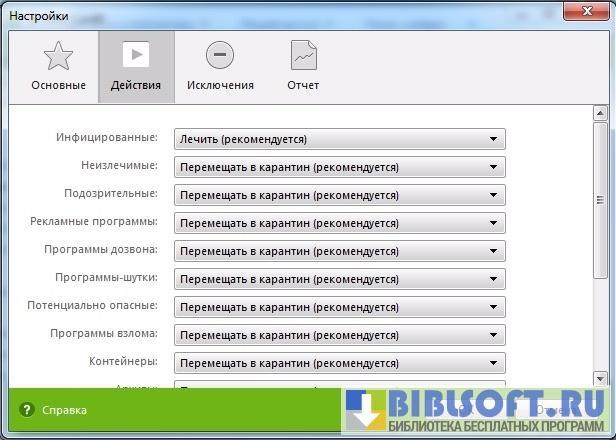Expand the Программы взлома dropdown
The width and height of the screenshot is (616, 440).
coord(340,335)
